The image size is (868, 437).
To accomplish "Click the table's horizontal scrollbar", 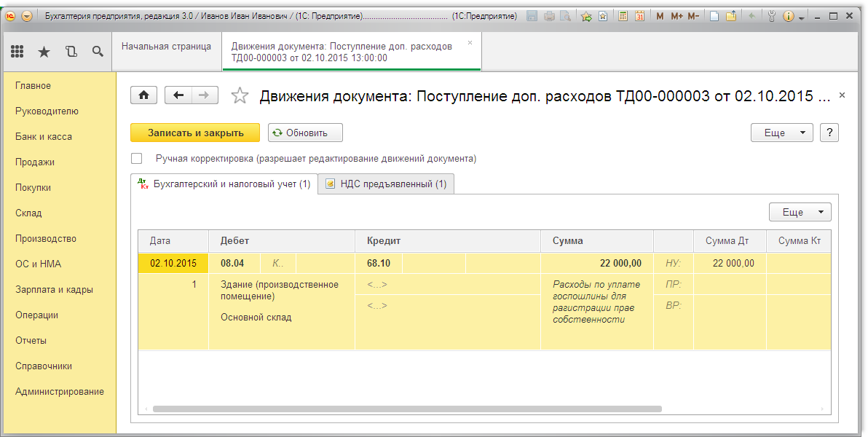I will pyautogui.click(x=406, y=409).
